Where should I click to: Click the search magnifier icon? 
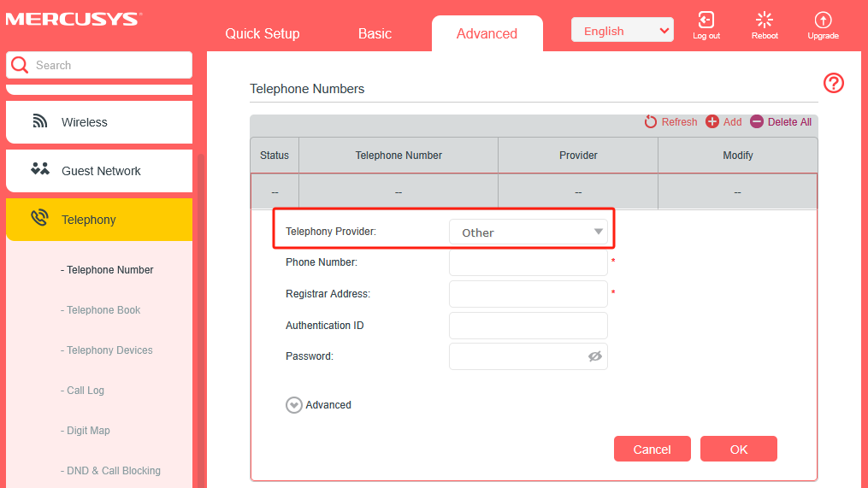pos(20,65)
